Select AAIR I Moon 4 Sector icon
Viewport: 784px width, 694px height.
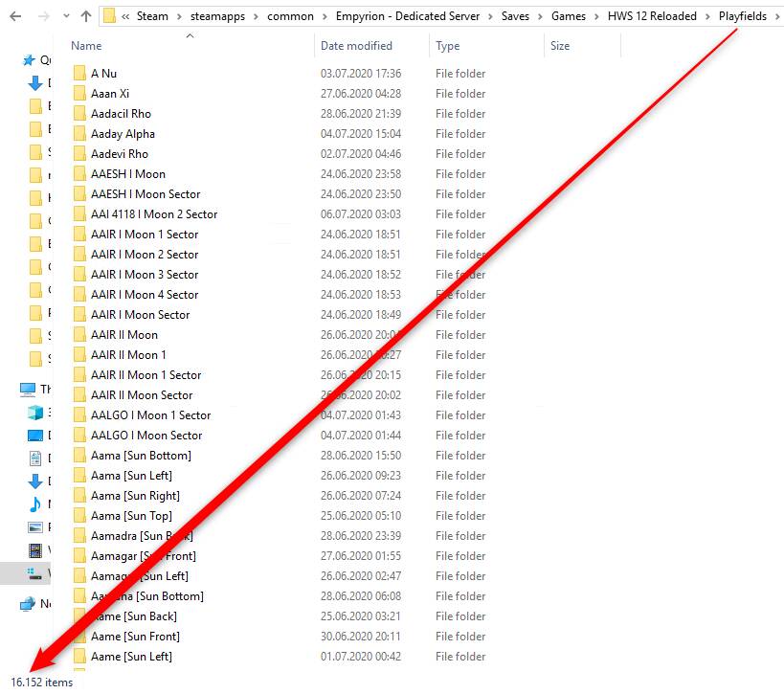[79, 294]
